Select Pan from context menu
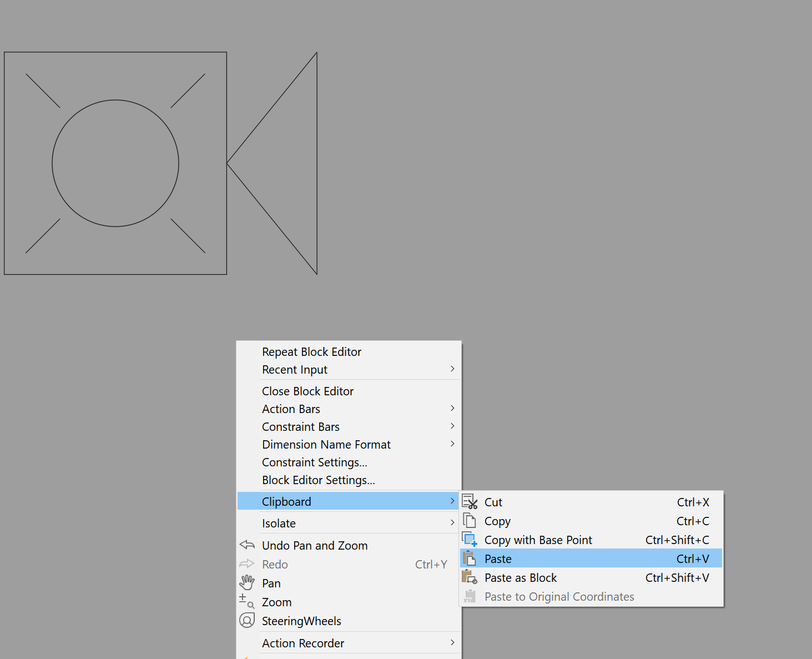The image size is (812, 659). (349, 583)
